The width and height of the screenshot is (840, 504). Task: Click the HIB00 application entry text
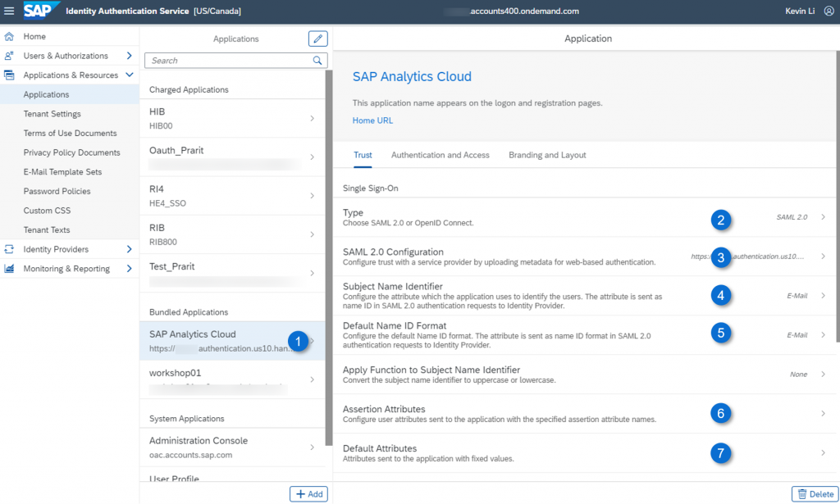[x=161, y=125]
